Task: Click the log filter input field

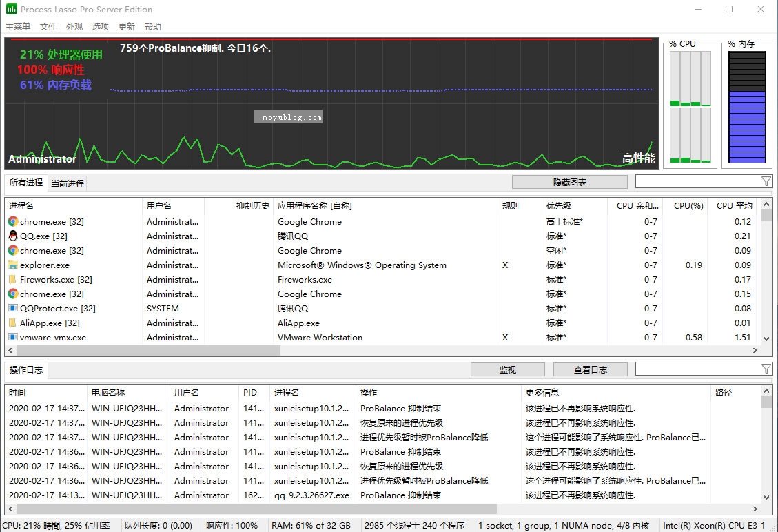Action: (697, 369)
